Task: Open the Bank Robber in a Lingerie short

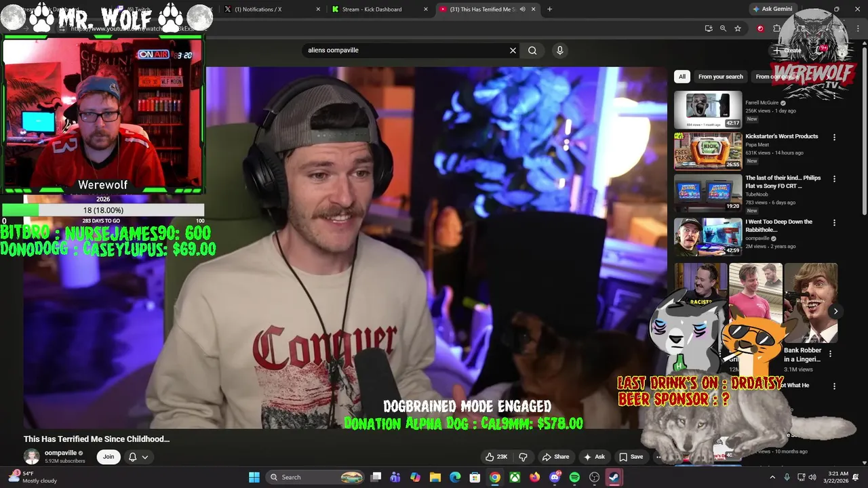Action: (x=811, y=303)
